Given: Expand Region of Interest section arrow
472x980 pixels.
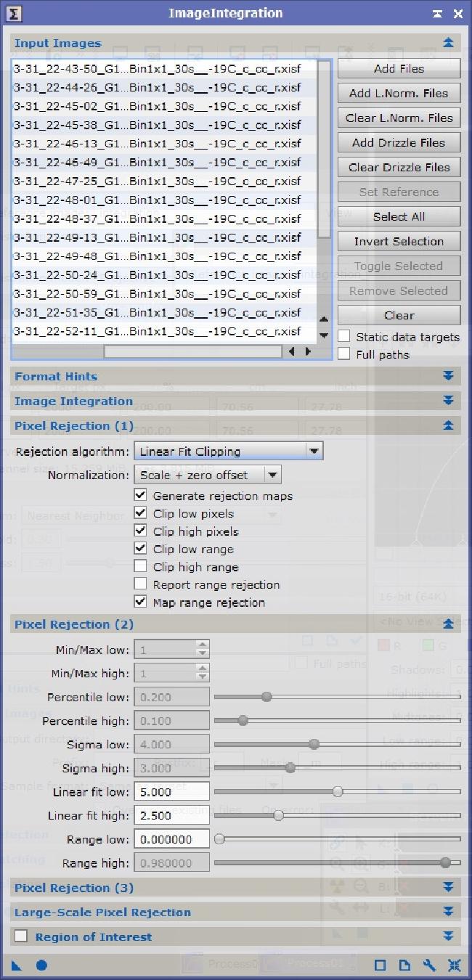Looking at the screenshot, I should 448,936.
